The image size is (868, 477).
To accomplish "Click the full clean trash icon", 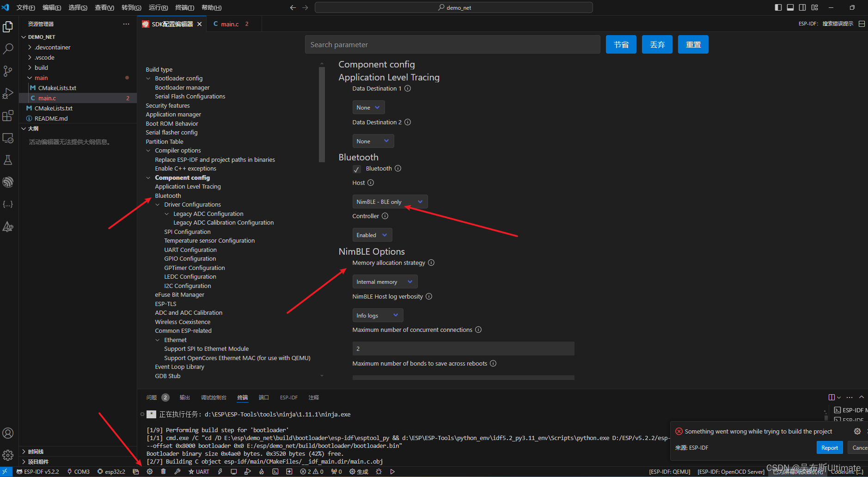I will coord(163,471).
